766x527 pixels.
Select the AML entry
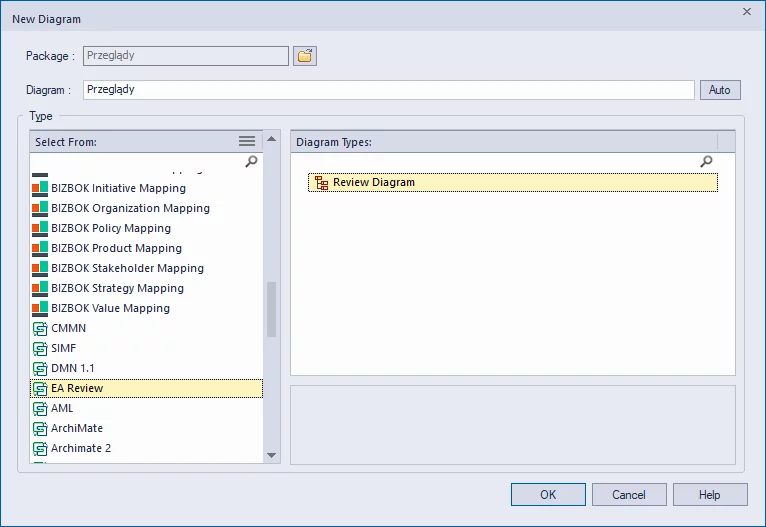coord(62,408)
